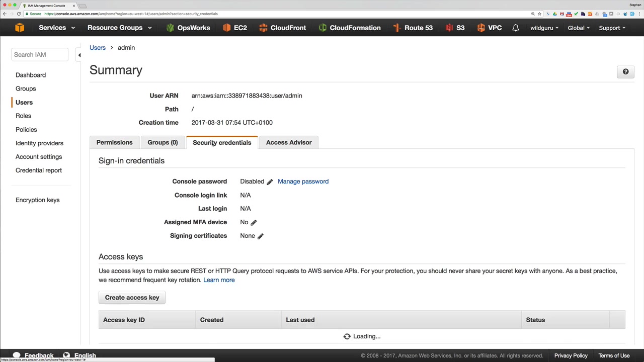Open the Global region dropdown
Image resolution: width=644 pixels, height=362 pixels.
[x=579, y=28]
